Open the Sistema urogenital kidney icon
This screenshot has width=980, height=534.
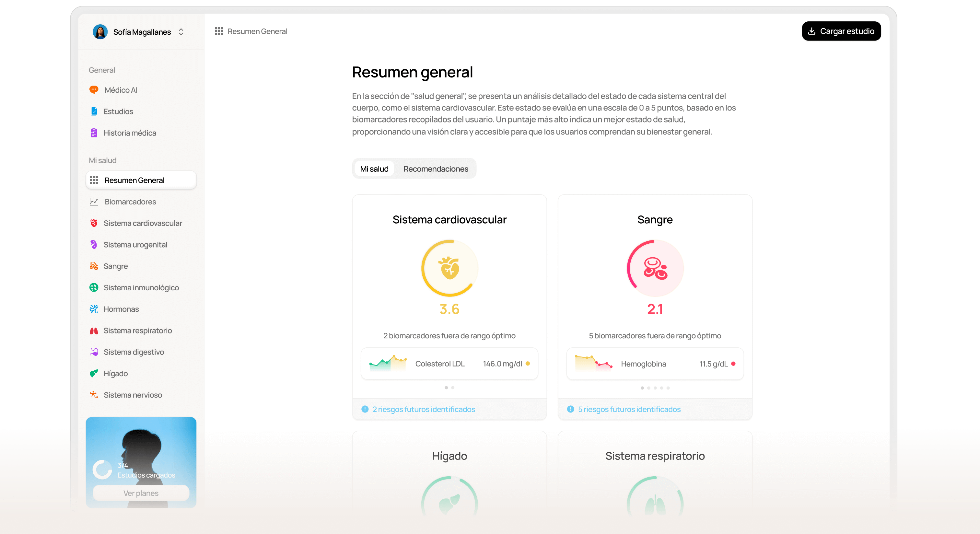tap(94, 245)
